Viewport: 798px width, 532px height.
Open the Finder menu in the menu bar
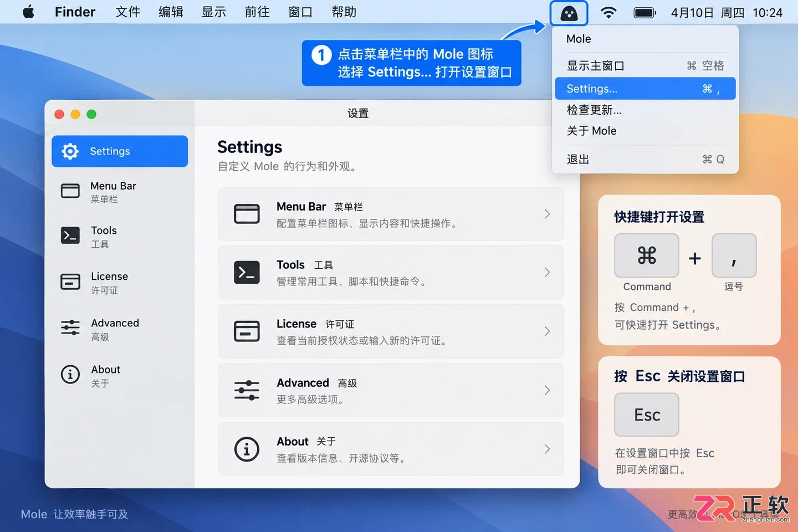(x=75, y=12)
